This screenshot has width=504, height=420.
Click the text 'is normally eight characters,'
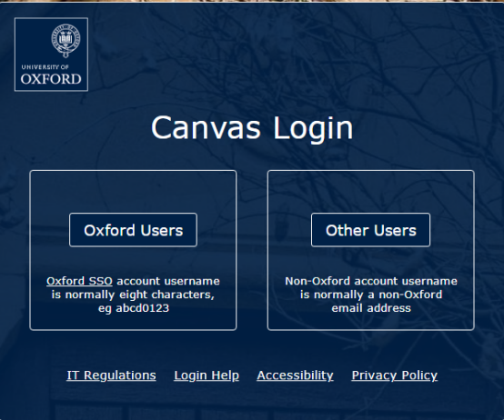[x=133, y=295]
